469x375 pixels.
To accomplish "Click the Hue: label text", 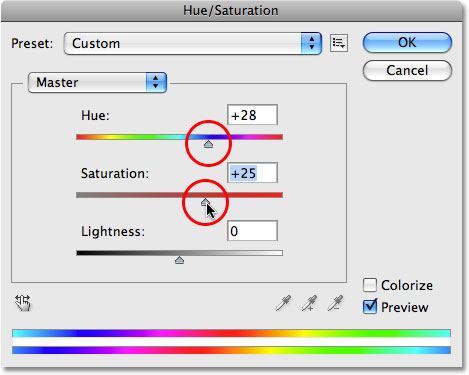I will [95, 115].
